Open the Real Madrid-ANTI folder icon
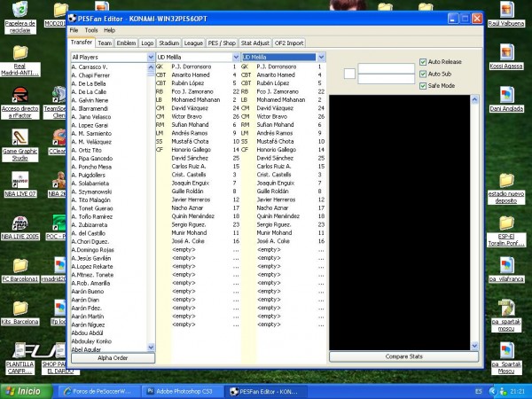Screen dimensions: 532x399 point(20,60)
